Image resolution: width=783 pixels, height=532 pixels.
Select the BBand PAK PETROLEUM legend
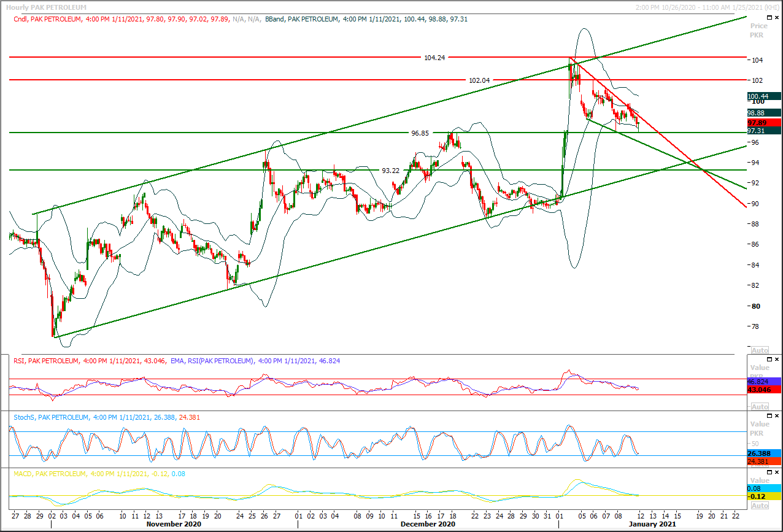tap(366, 19)
